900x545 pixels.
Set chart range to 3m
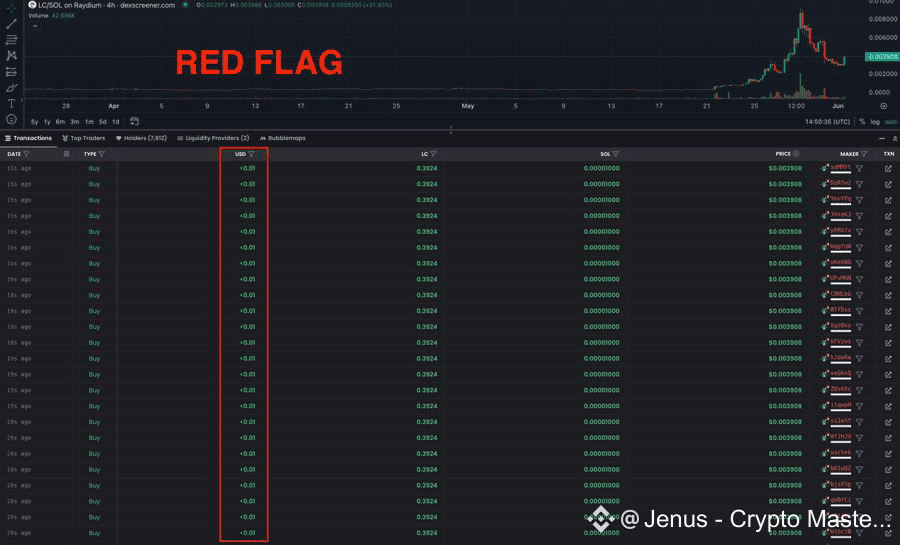tap(75, 122)
